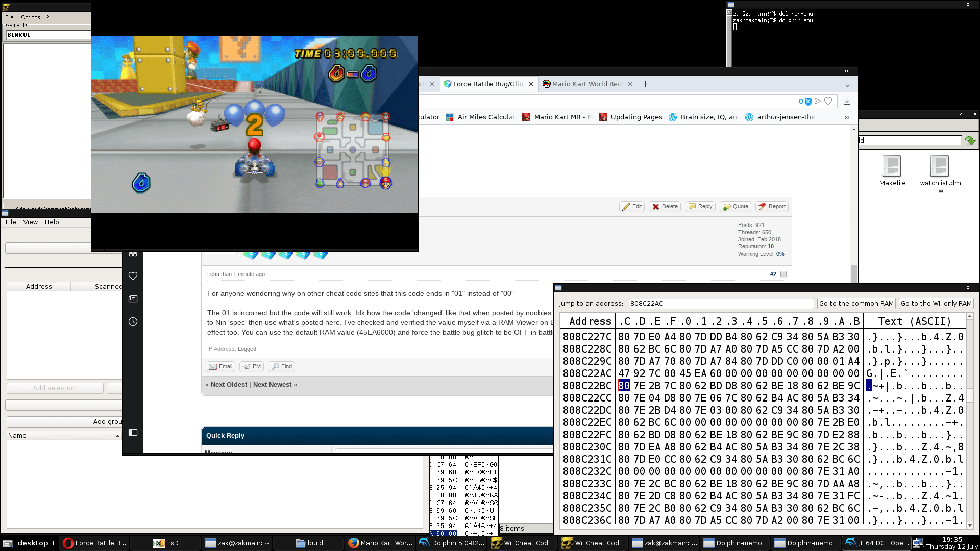Click Opera sidebar news icon
Screen dimensions: 980x551
tap(133, 299)
